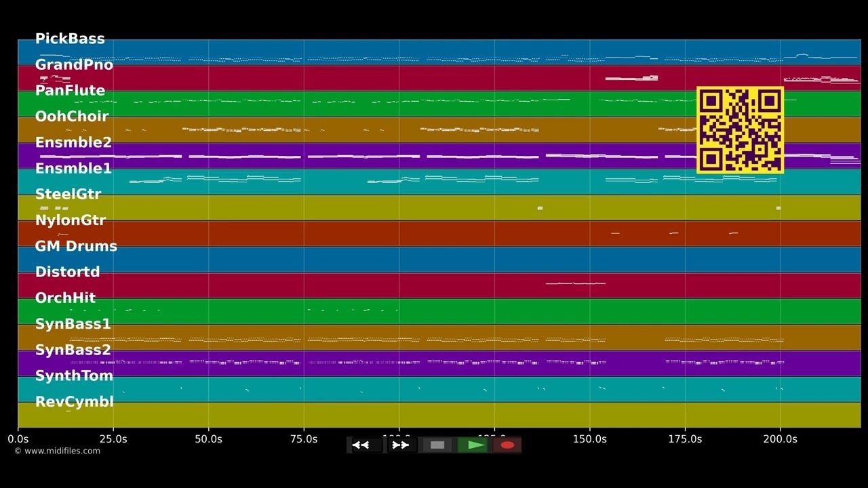868x488 pixels.
Task: Click the 75.0s timeline marker
Action: pyautogui.click(x=304, y=439)
